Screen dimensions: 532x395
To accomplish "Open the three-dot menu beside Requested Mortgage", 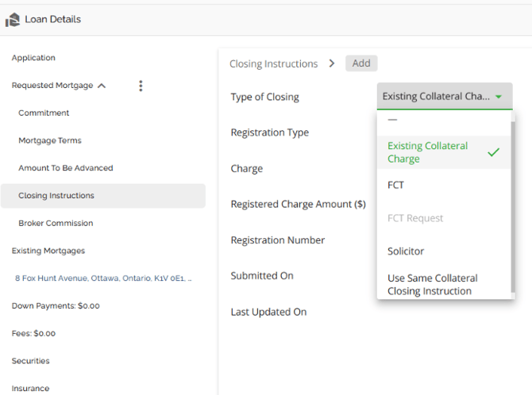I will 141,86.
